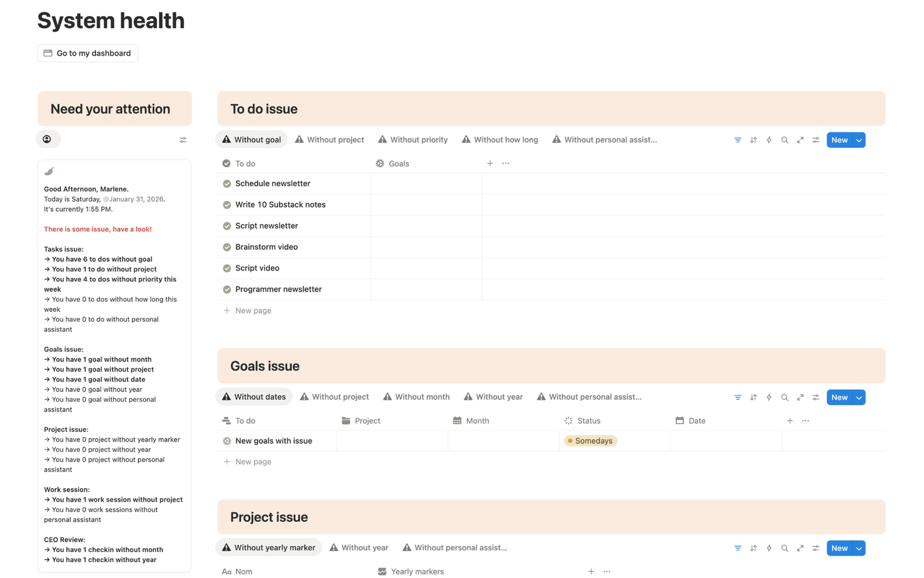This screenshot has width=924, height=578.
Task: Tick the Programmer newsletter checkbox
Action: 227,290
